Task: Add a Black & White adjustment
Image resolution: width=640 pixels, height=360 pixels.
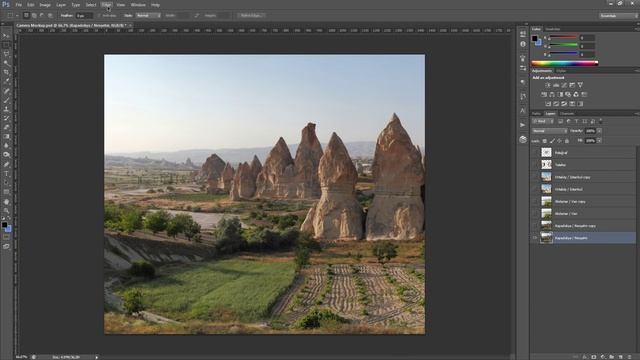Action: pyautogui.click(x=560, y=94)
